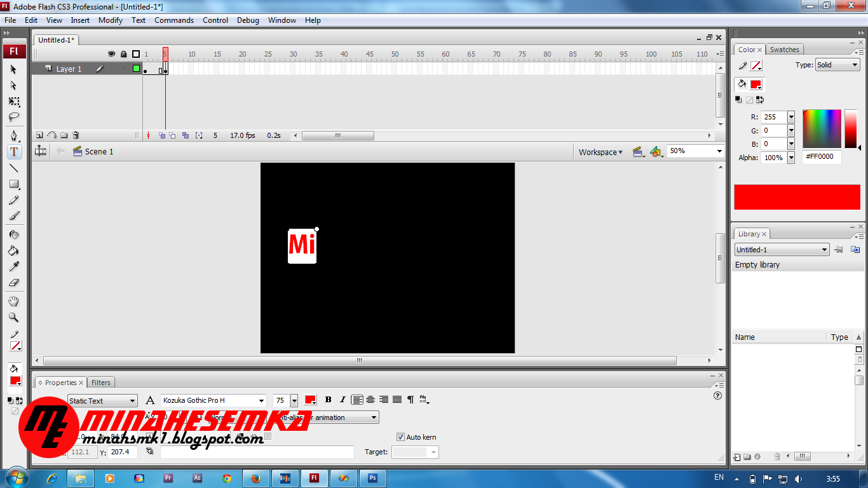Toggle bold formatting in Properties
The width and height of the screenshot is (868, 488).
point(328,400)
